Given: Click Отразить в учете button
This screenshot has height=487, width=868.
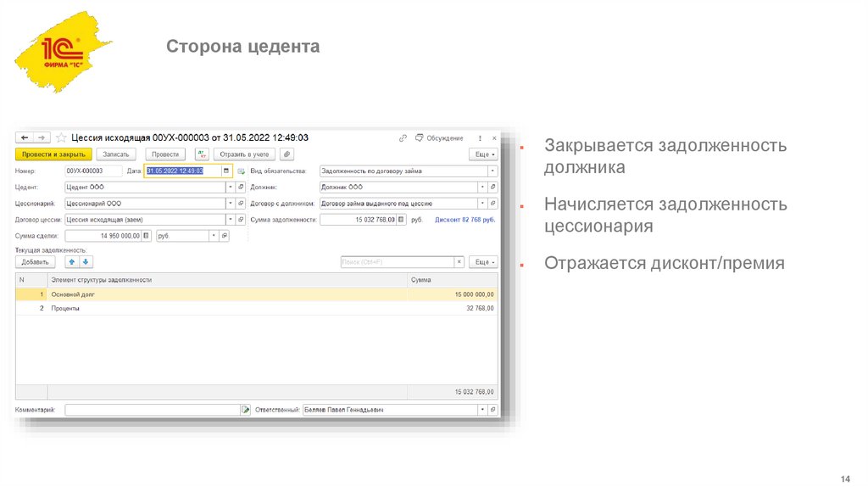Looking at the screenshot, I should tap(244, 154).
